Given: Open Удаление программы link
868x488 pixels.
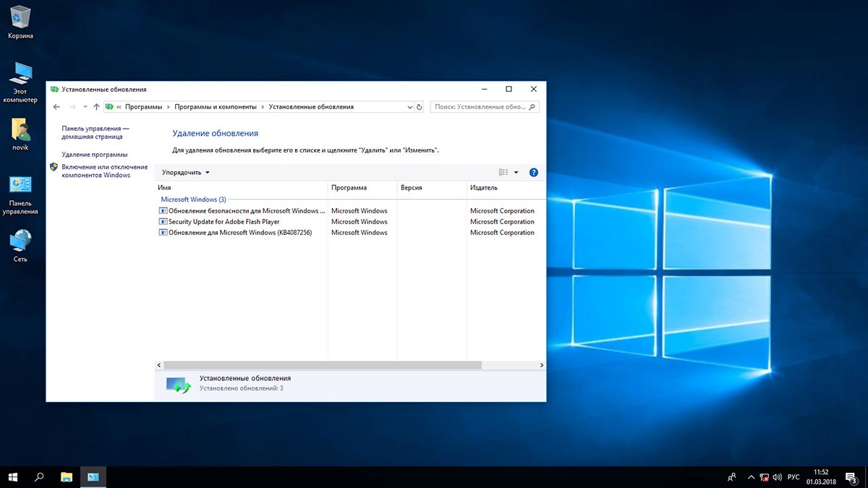Looking at the screenshot, I should (x=94, y=155).
